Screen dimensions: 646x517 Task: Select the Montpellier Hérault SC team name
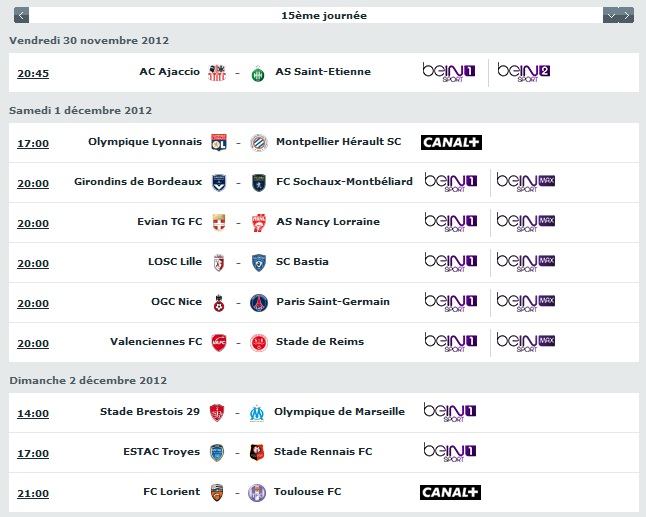(338, 142)
